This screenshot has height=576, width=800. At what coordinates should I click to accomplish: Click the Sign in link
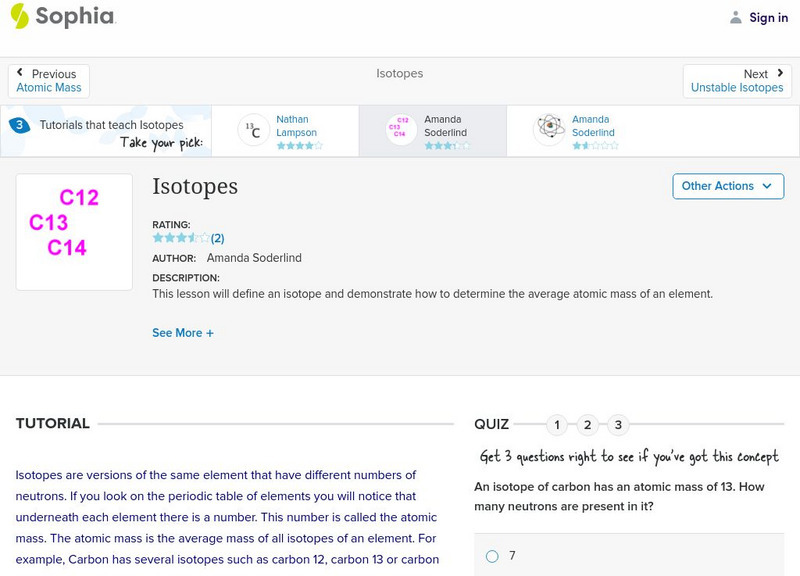[x=768, y=18]
